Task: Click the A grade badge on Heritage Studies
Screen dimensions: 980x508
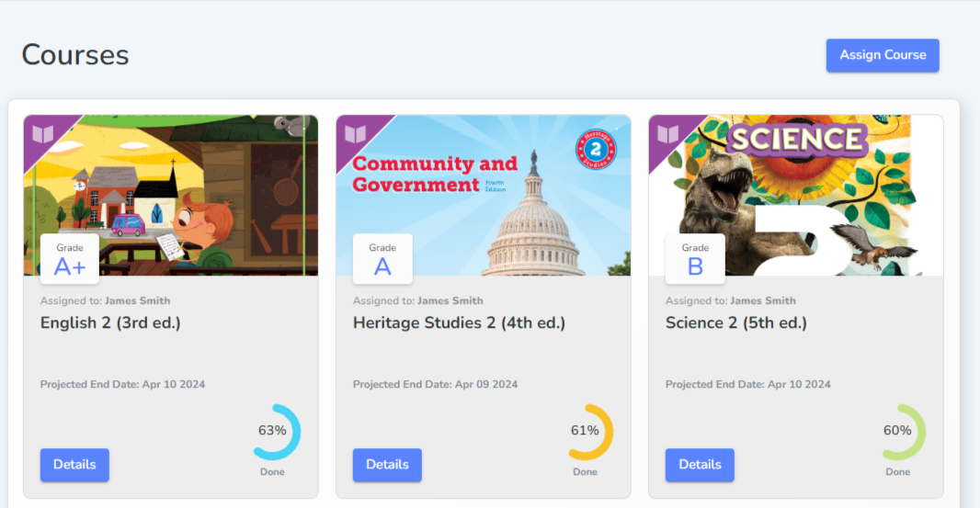Action: (x=382, y=259)
